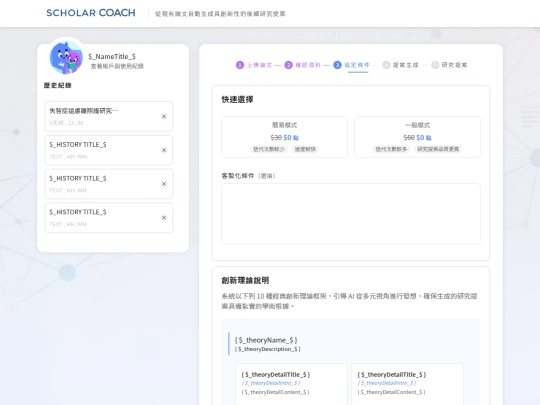
Task: Open the left {$_theoryDetailTitle_$} card
Action: (x=291, y=384)
